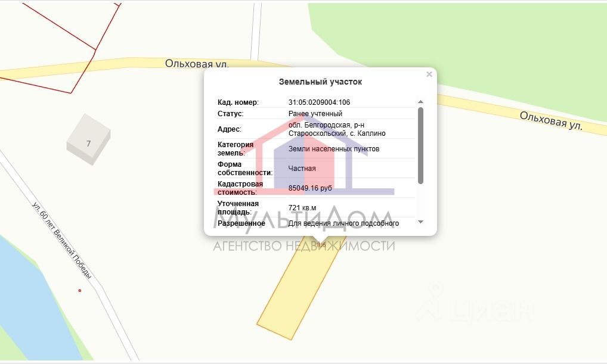607x364 pixels.
Task: Select cadastral number 31:05:0209004:106
Action: tap(319, 102)
